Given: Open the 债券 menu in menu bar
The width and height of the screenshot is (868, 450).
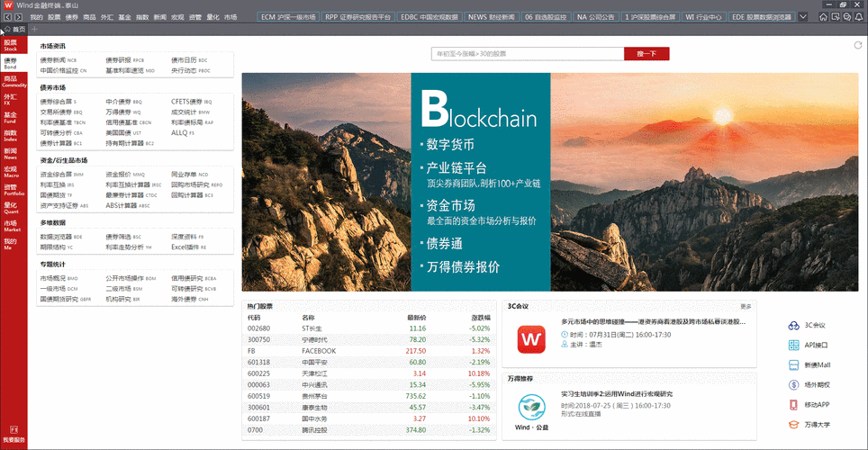Looking at the screenshot, I should (72, 17).
